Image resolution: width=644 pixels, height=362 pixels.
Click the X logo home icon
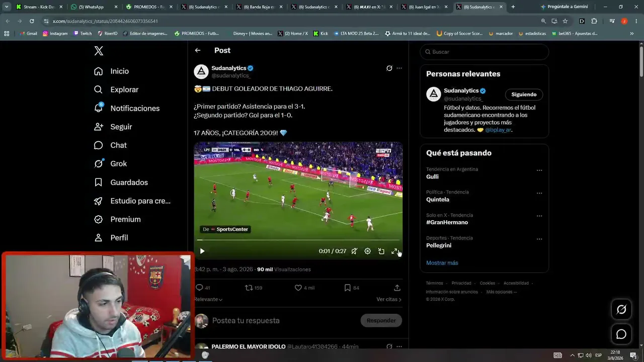[99, 51]
